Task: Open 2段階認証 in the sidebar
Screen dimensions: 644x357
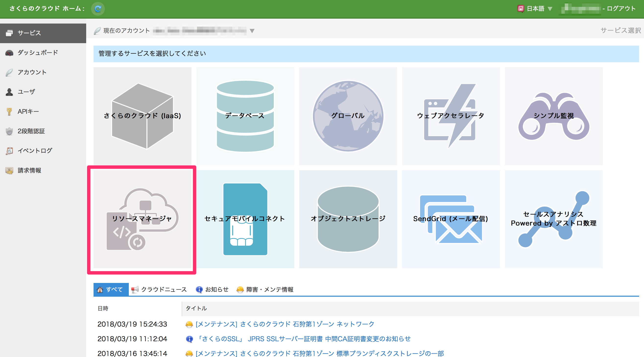Action: (43, 131)
